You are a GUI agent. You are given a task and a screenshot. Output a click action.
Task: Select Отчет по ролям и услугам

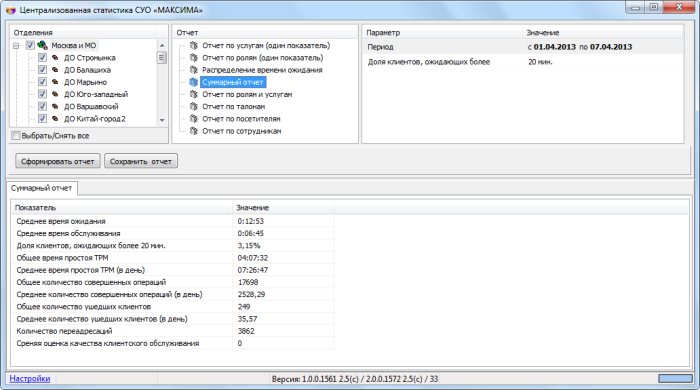click(247, 95)
